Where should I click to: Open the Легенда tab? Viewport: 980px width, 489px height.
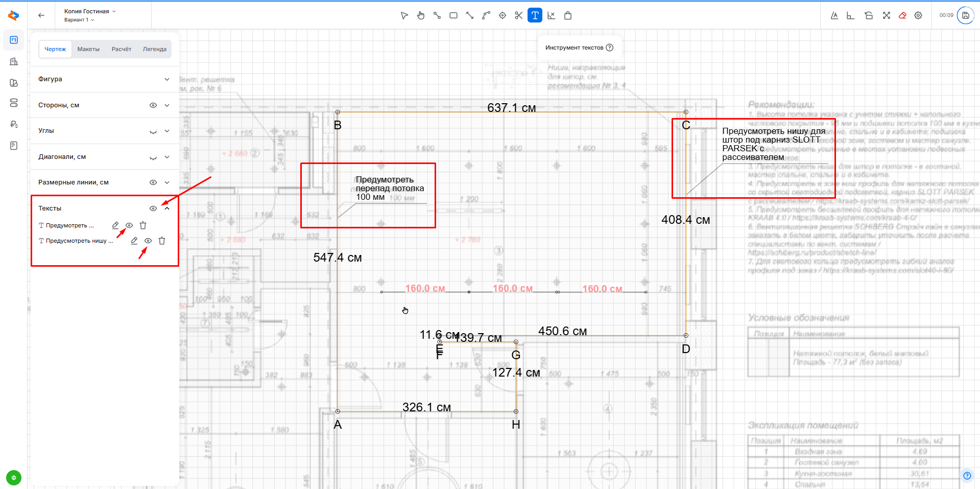pyautogui.click(x=154, y=49)
